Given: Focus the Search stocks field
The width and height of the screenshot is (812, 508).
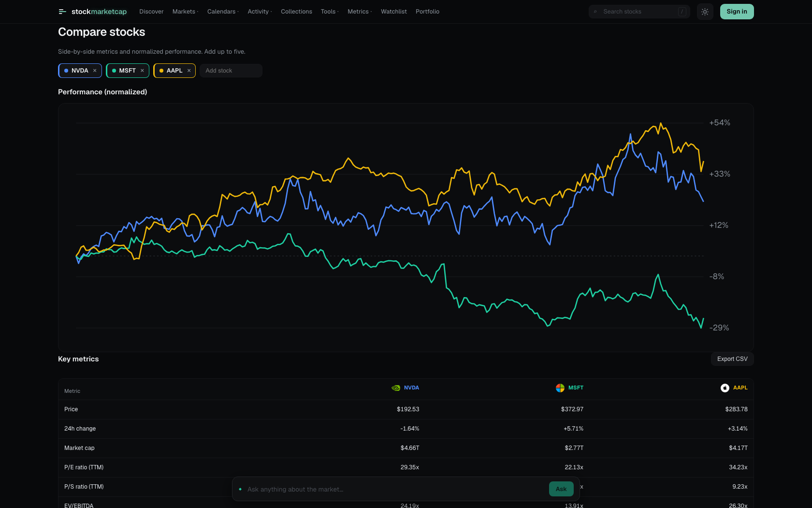Looking at the screenshot, I should [x=639, y=12].
